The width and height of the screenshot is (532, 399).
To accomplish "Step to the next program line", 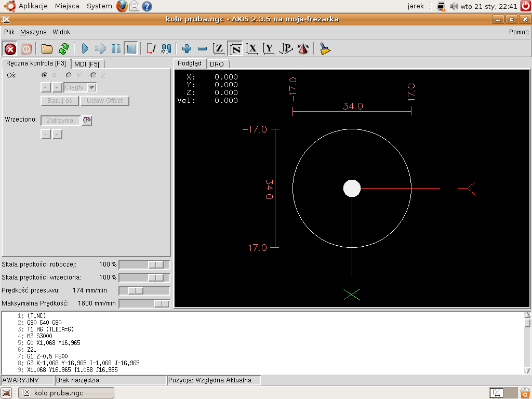I will point(100,49).
